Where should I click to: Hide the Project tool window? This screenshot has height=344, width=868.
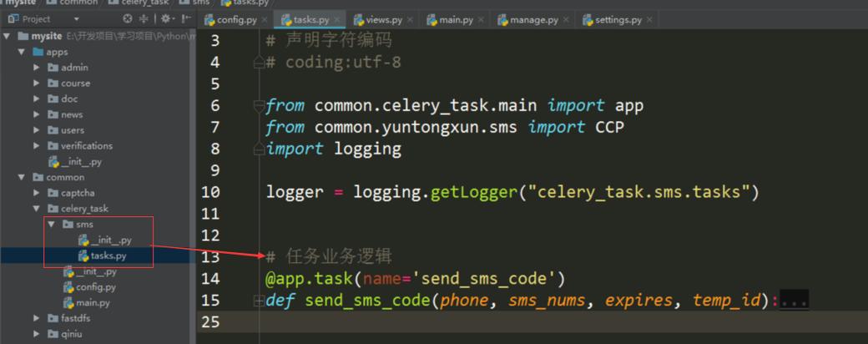[188, 19]
